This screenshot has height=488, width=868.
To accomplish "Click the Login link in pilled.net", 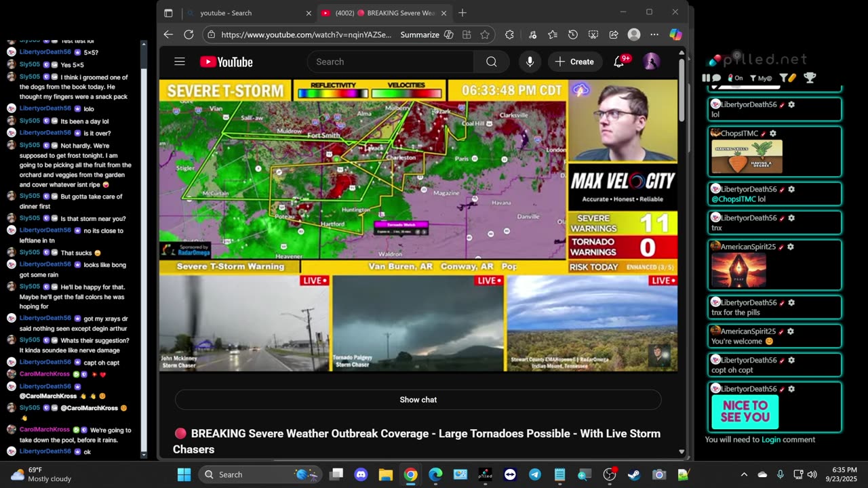I will click(x=771, y=440).
